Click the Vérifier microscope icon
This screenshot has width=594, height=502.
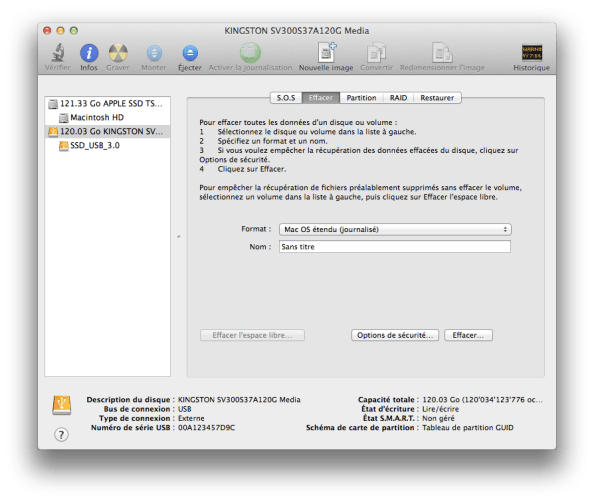pyautogui.click(x=58, y=53)
